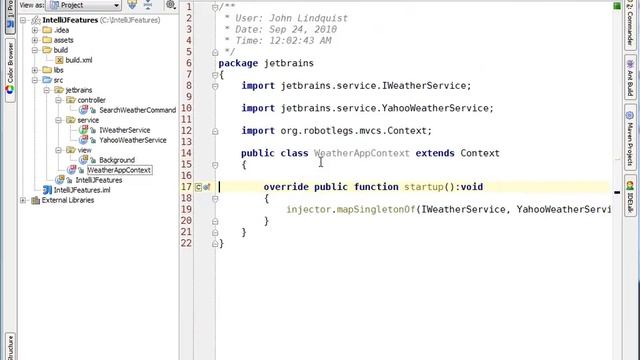This screenshot has height=360, width=640.
Task: Click 'extends Context' superclass name
Action: pos(480,153)
